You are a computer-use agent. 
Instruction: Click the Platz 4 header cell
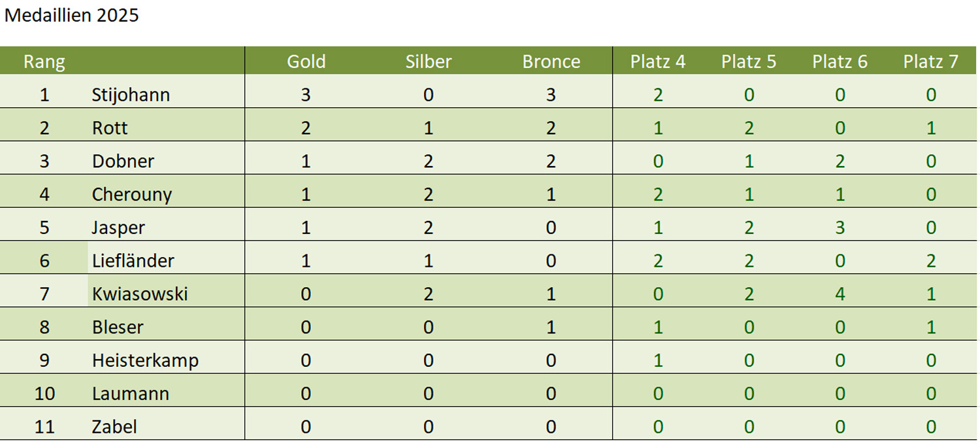pyautogui.click(x=658, y=61)
